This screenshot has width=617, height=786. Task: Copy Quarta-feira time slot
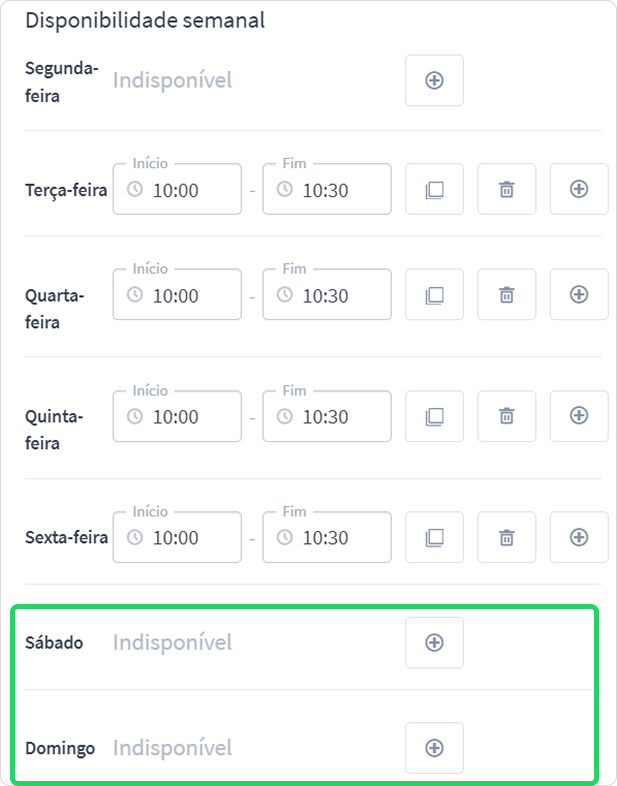click(x=434, y=294)
